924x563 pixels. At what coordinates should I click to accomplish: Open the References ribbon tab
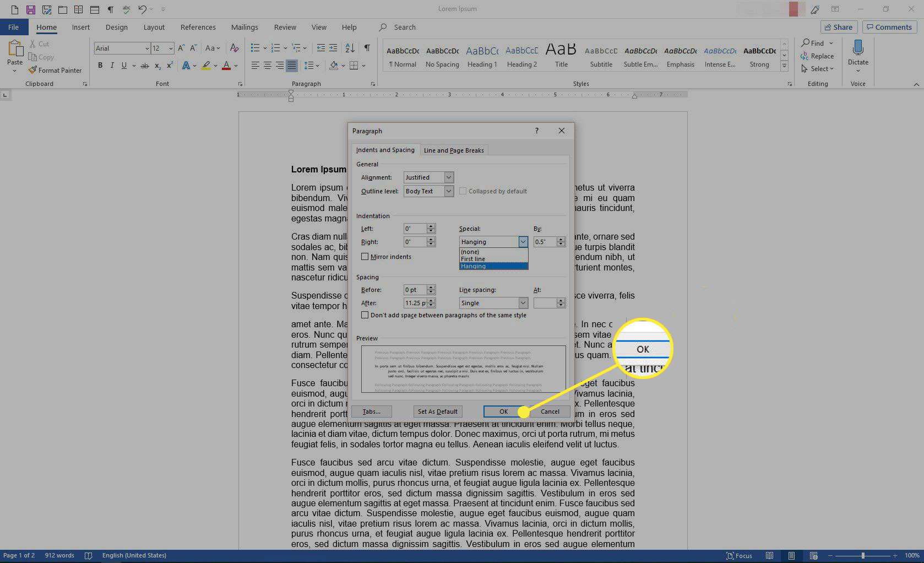(198, 27)
